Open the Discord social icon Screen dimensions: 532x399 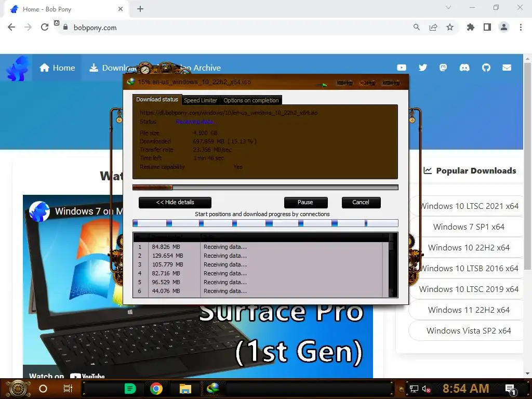[x=464, y=68]
